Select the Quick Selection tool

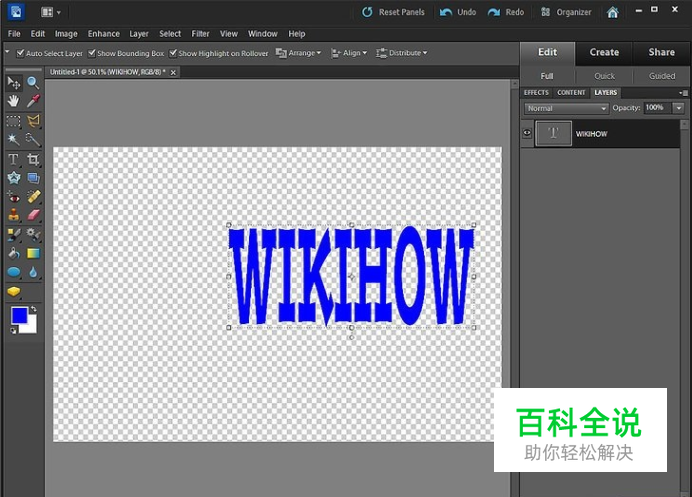[33, 139]
